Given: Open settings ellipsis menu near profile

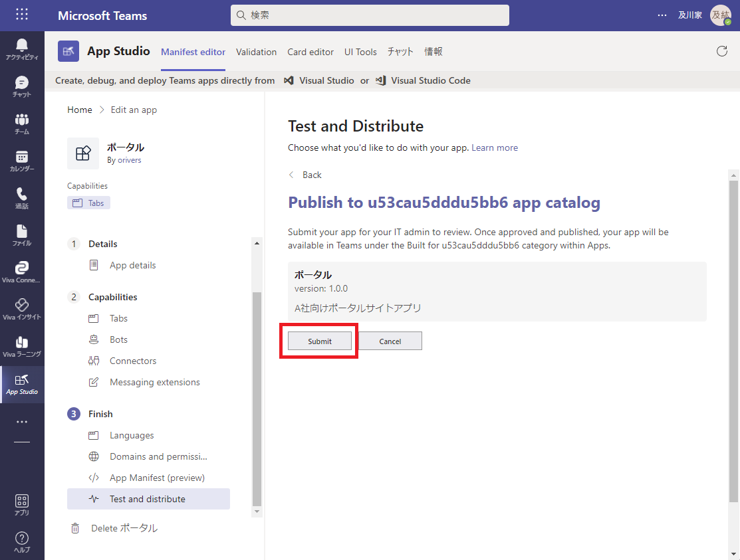Looking at the screenshot, I should [662, 15].
